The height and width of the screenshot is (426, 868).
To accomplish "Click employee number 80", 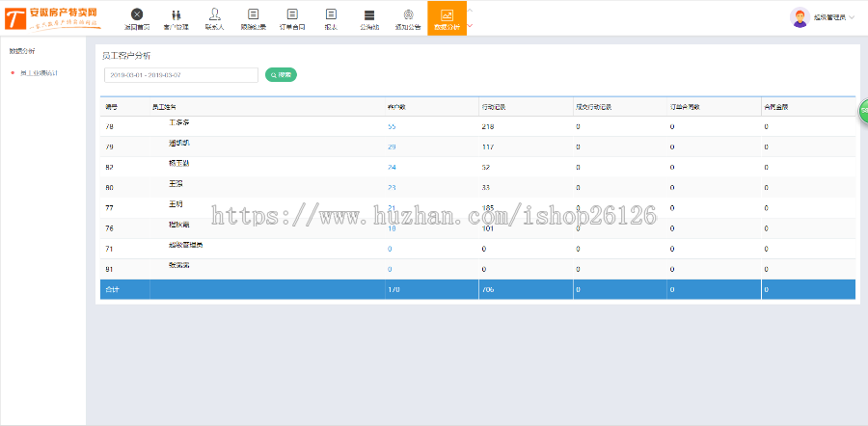I will 109,188.
